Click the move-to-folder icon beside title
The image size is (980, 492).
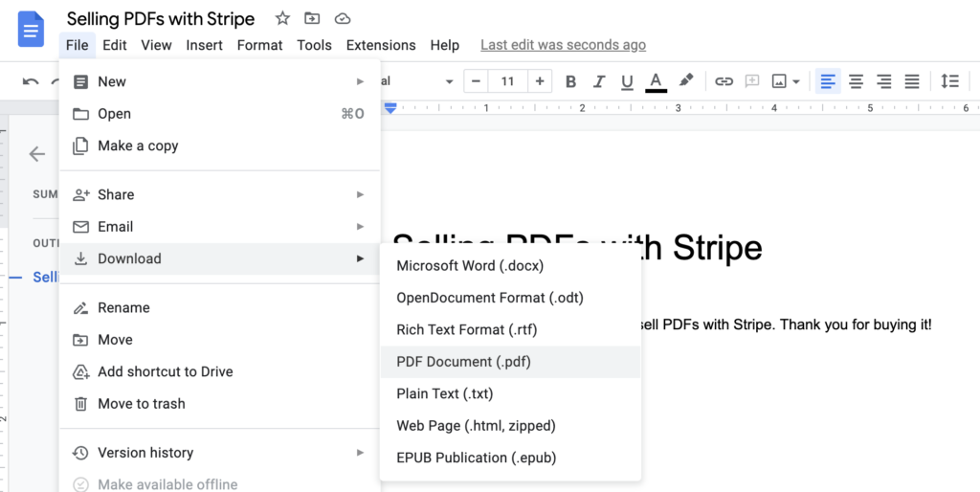tap(312, 19)
